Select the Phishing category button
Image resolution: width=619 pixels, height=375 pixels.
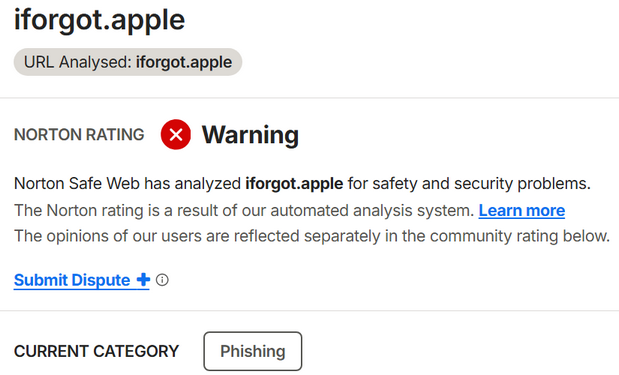[x=253, y=351]
